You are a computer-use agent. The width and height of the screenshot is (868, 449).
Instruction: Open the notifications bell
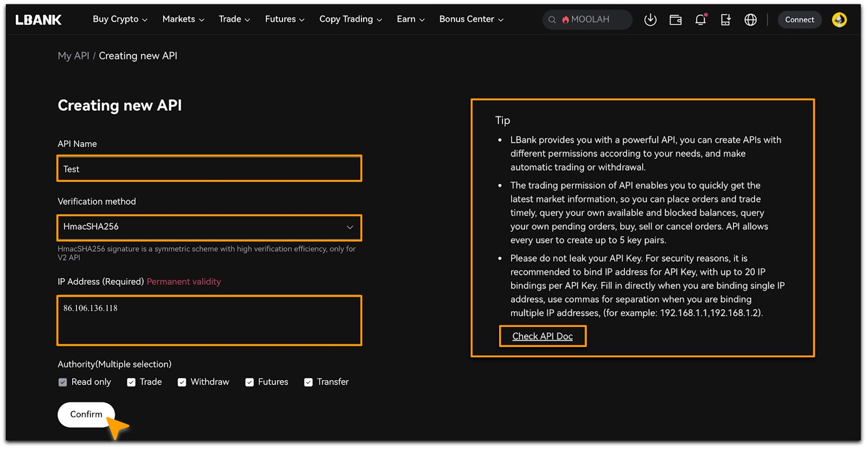point(700,20)
